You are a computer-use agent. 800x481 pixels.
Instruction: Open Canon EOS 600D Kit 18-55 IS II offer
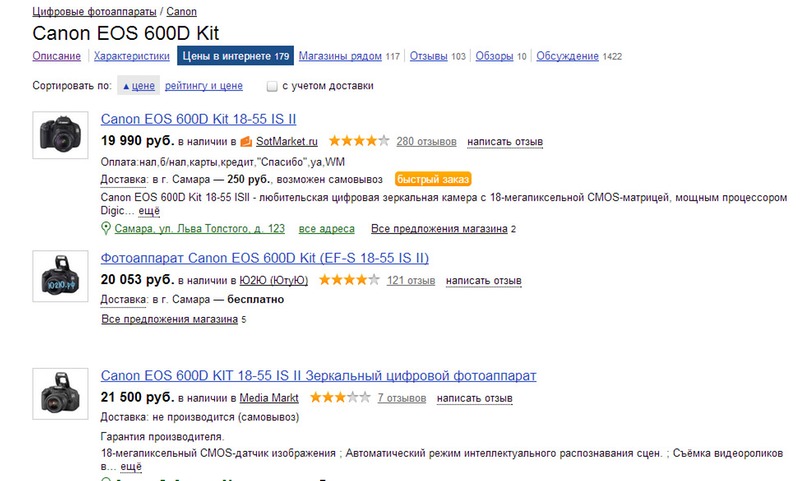pyautogui.click(x=198, y=119)
